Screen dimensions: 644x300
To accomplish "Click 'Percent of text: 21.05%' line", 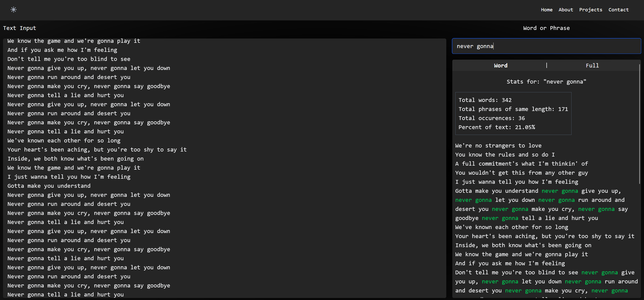I will (497, 127).
